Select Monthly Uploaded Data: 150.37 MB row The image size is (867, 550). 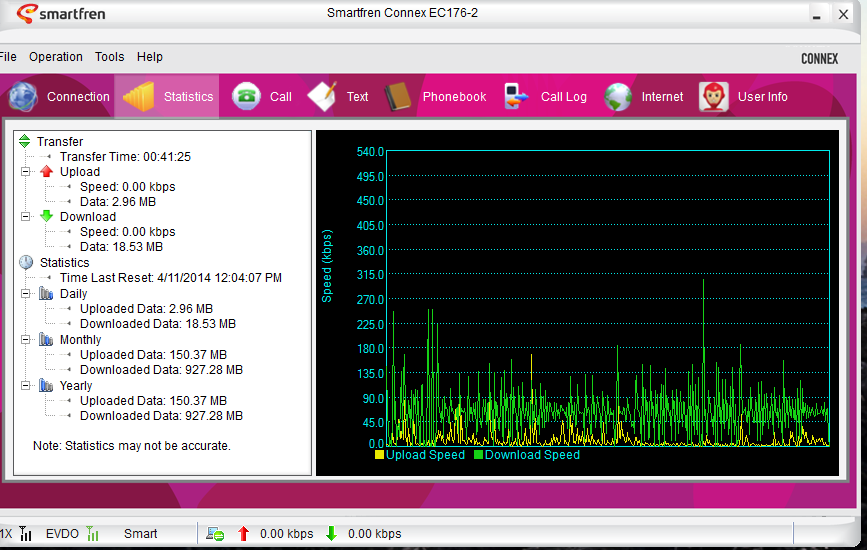pos(153,354)
